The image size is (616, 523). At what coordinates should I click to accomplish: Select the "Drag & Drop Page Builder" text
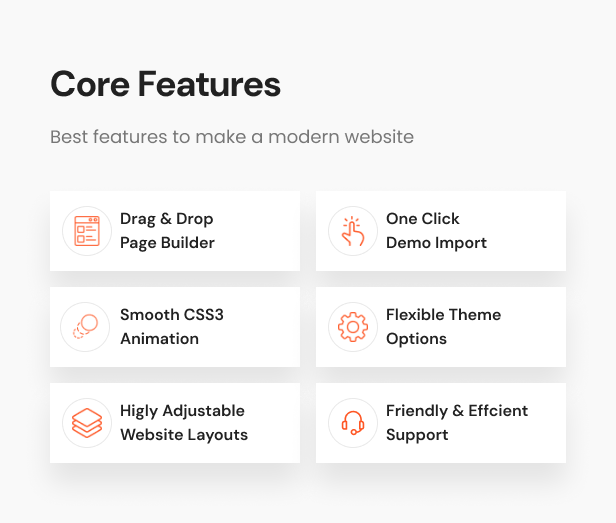click(x=167, y=231)
